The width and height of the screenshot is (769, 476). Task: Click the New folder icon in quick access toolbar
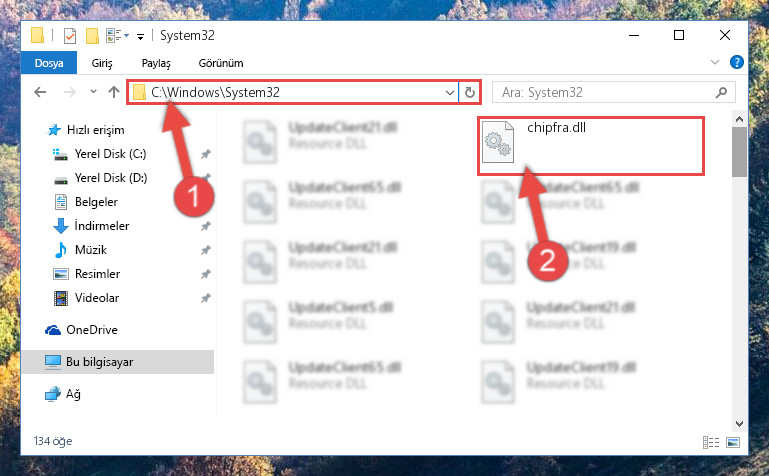coord(92,36)
